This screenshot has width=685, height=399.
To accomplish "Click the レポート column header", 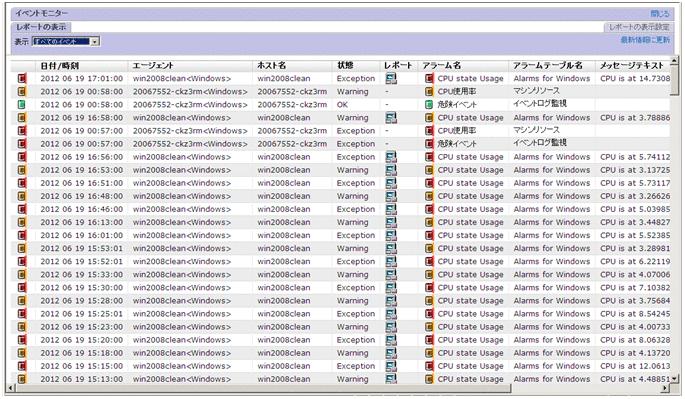I will pos(398,66).
